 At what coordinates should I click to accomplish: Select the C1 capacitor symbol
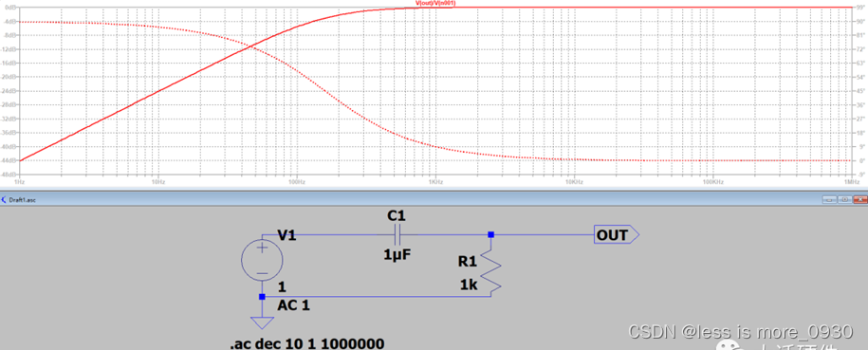pyautogui.click(x=397, y=234)
